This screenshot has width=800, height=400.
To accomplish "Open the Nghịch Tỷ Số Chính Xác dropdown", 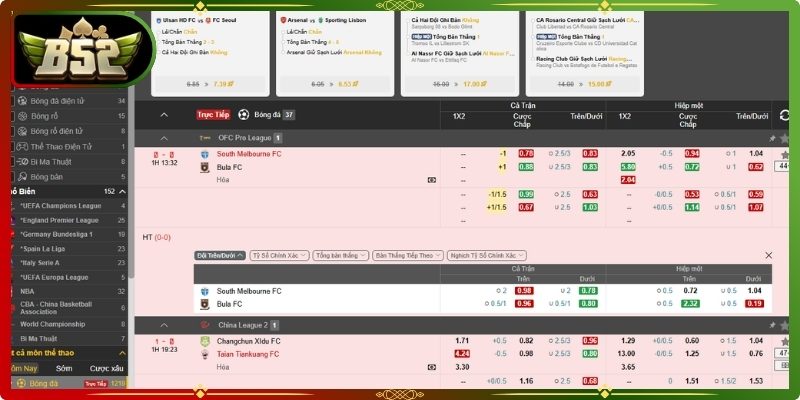I will point(487,255).
